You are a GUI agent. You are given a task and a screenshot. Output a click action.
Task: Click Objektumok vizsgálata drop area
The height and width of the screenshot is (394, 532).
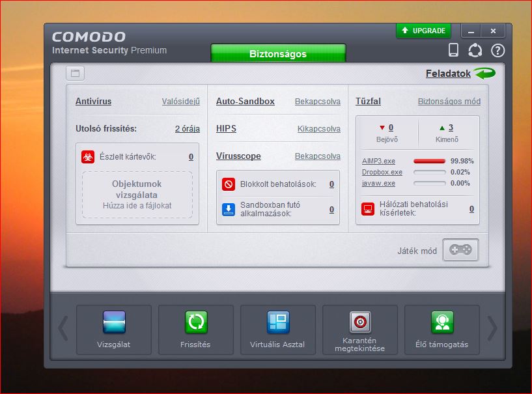point(137,195)
